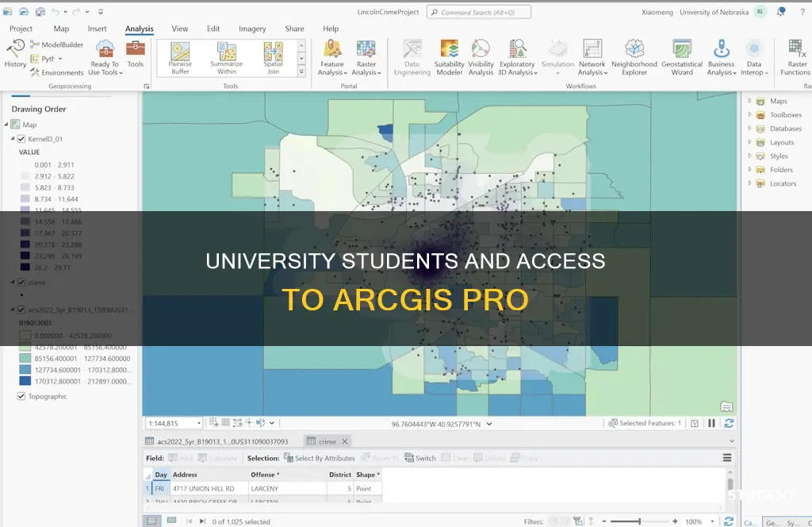
Task: Open Raster Functions
Action: click(796, 57)
